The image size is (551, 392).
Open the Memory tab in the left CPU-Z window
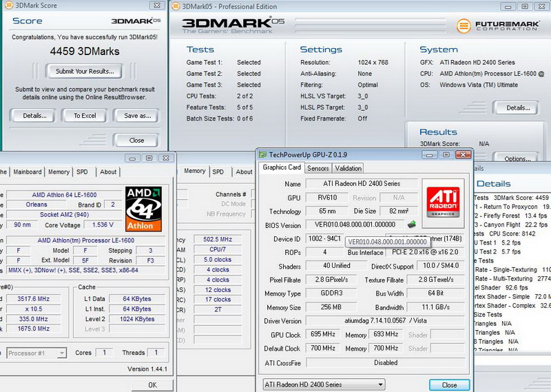pyautogui.click(x=59, y=172)
